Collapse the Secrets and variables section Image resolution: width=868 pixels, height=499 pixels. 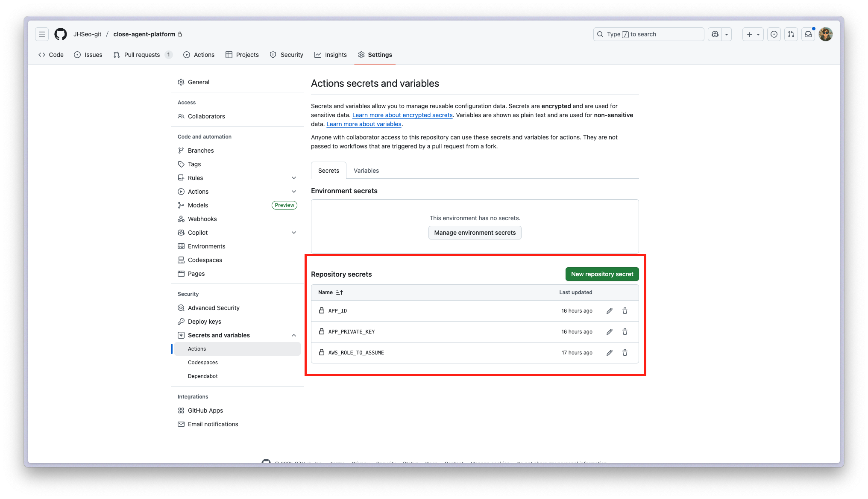pos(294,335)
